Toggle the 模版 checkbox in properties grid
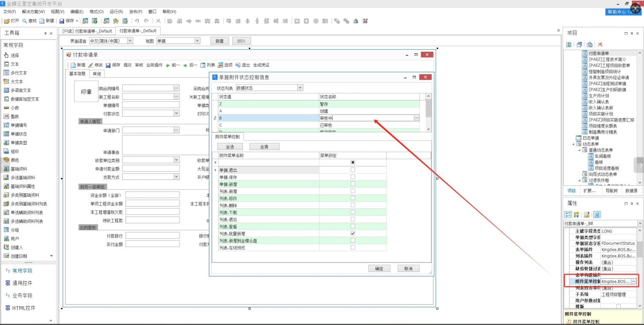Screen dimensions: 644x325 619,306
